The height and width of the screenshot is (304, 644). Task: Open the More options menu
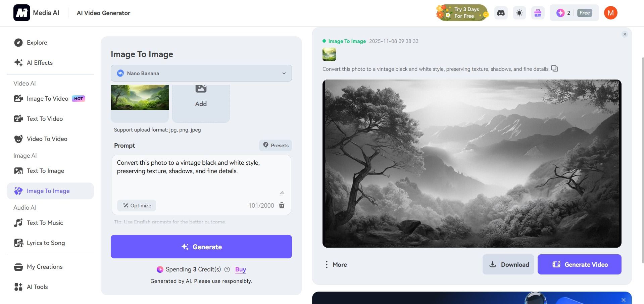(x=336, y=264)
